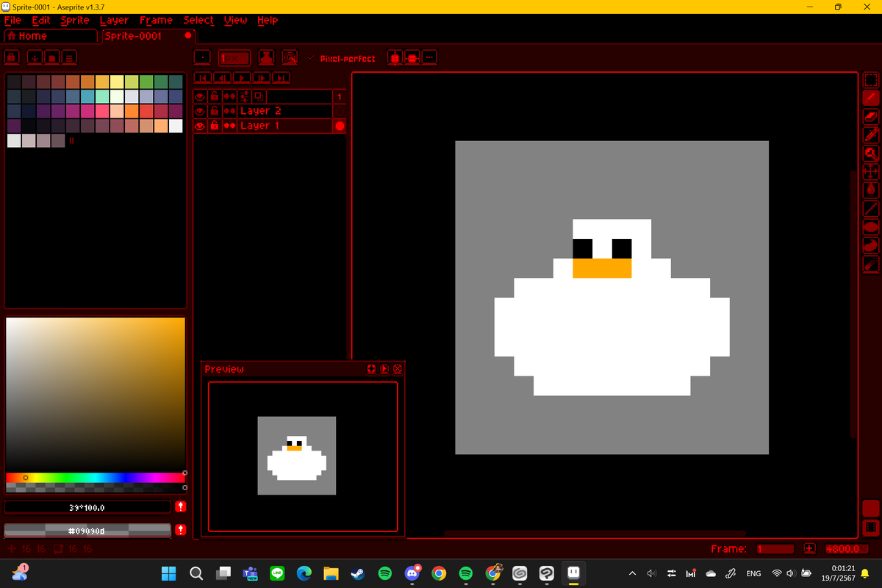This screenshot has width=882, height=588.
Task: Select the Rectangular Marquee tool
Action: pos(870,79)
